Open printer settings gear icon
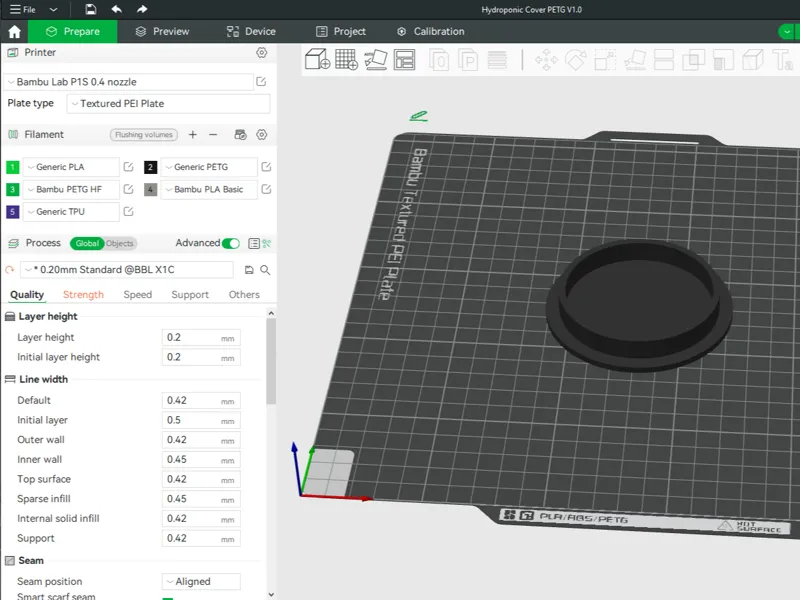The height and width of the screenshot is (600, 800). 262,53
